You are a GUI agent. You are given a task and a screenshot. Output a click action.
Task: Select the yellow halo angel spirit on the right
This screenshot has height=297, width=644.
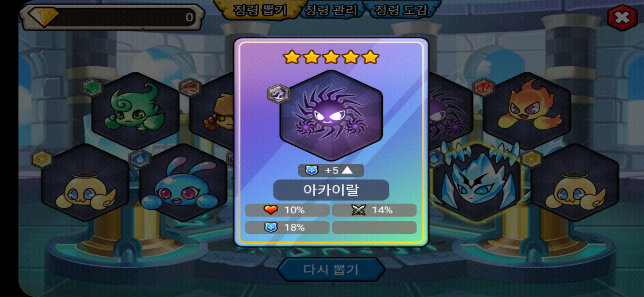(575, 182)
